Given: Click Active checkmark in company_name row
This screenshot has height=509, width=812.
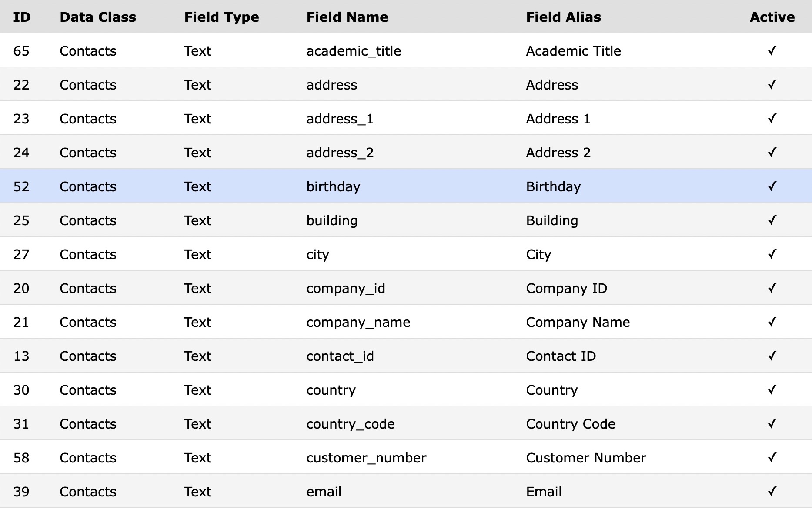Looking at the screenshot, I should (772, 322).
